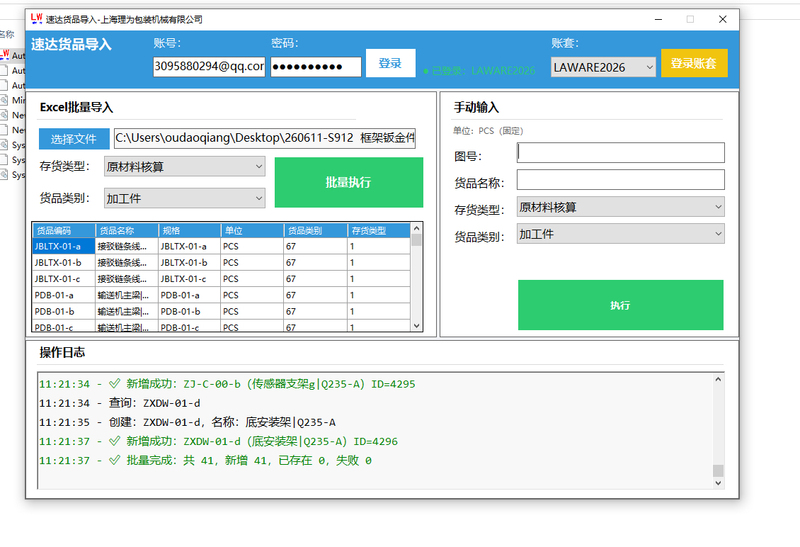Click the 货品类别 column header in table
The height and width of the screenshot is (547, 800).
pyautogui.click(x=315, y=231)
